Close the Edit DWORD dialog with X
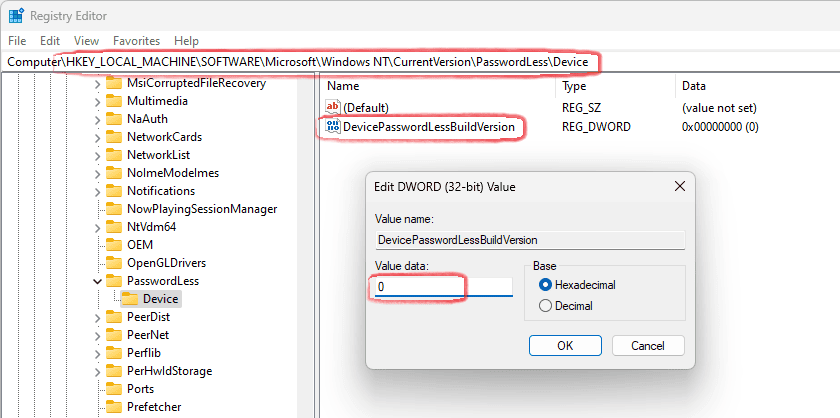 (680, 186)
